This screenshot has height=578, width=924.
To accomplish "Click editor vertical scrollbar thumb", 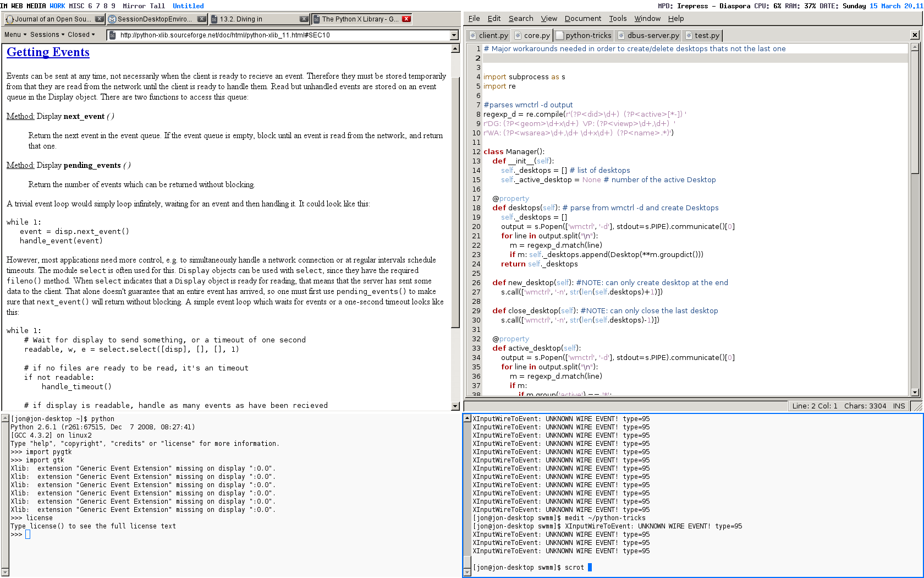I will click(915, 113).
